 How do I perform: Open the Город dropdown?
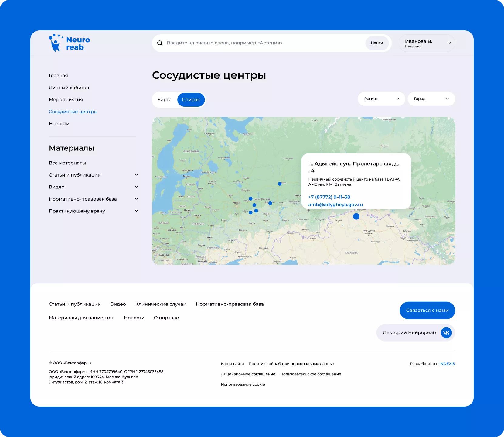[431, 99]
